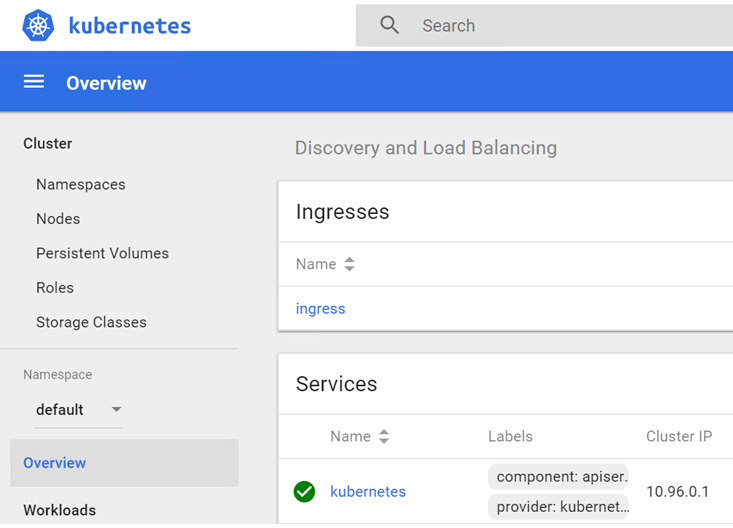Open Namespaces under Cluster

(x=81, y=184)
